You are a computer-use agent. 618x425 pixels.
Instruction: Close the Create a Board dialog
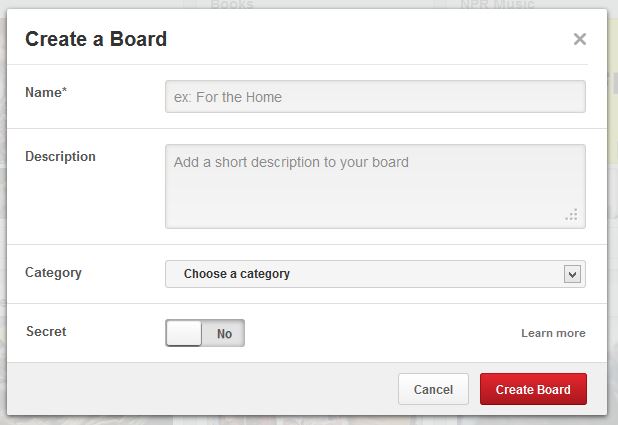(580, 39)
